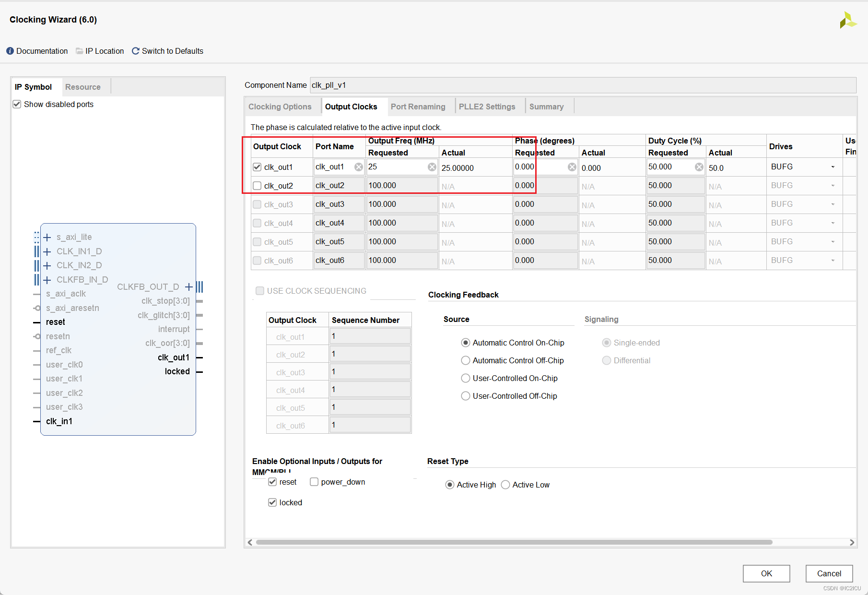Click the horizontal scrollbar right arrow
Viewport: 868px width, 595px height.
pyautogui.click(x=852, y=542)
